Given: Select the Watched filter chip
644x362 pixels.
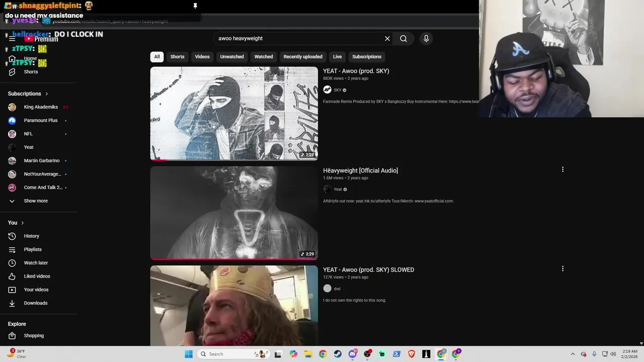Looking at the screenshot, I should [x=264, y=57].
